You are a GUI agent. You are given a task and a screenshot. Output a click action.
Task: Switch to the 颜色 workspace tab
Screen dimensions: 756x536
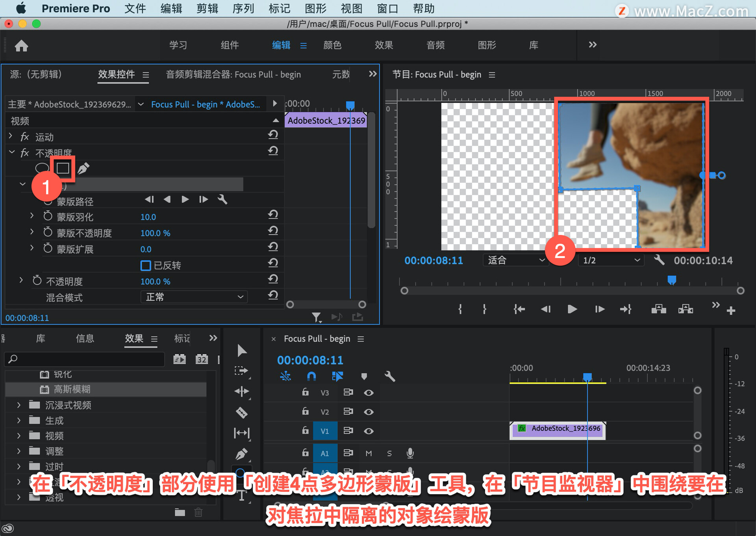(x=332, y=45)
